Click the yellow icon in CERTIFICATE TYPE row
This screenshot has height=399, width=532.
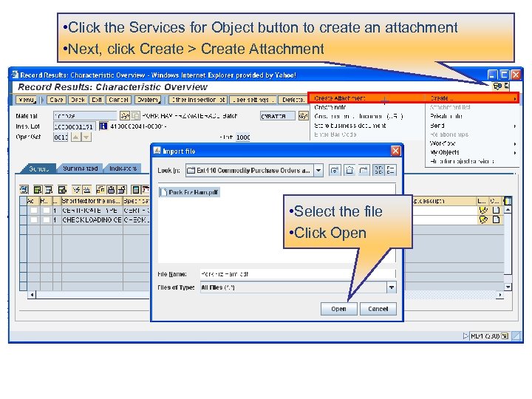(483, 211)
